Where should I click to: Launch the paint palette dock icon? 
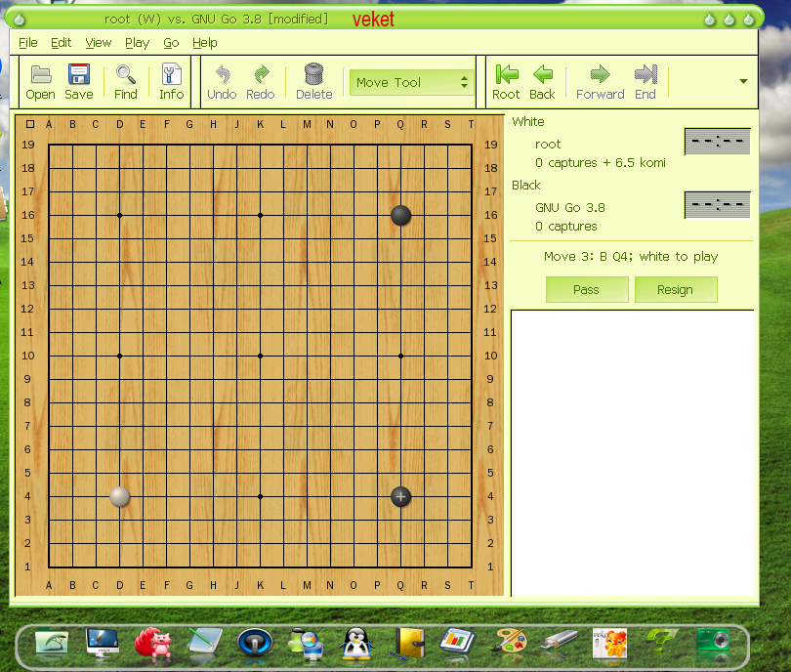click(509, 644)
